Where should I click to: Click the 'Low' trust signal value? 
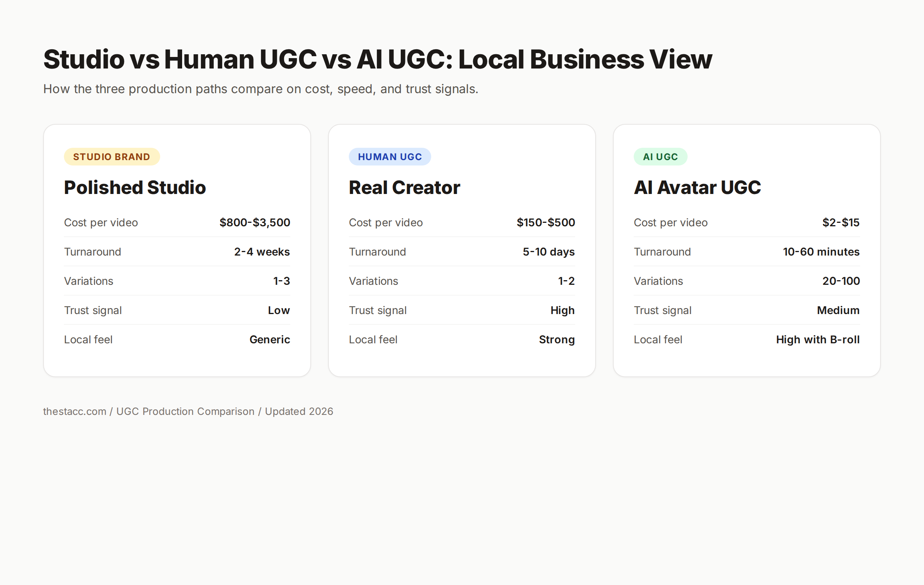[x=279, y=310]
